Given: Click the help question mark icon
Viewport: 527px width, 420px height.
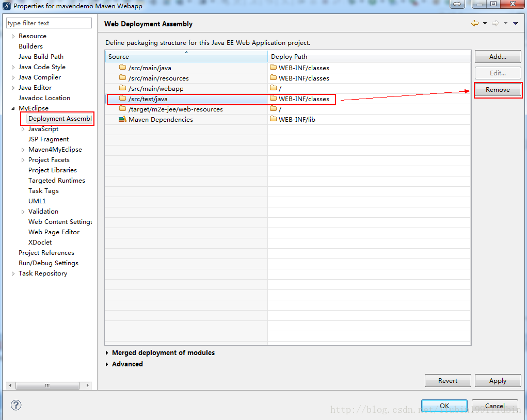Looking at the screenshot, I should coord(16,405).
